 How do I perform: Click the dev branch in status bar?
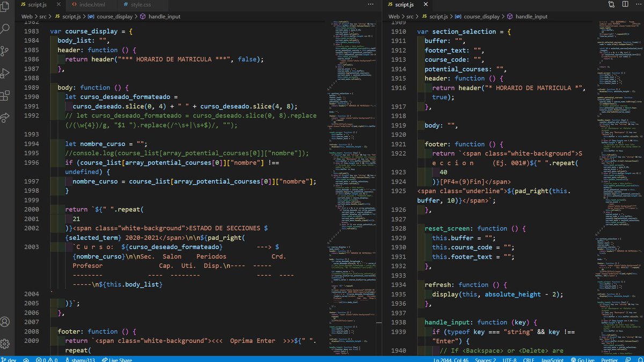click(x=9, y=360)
